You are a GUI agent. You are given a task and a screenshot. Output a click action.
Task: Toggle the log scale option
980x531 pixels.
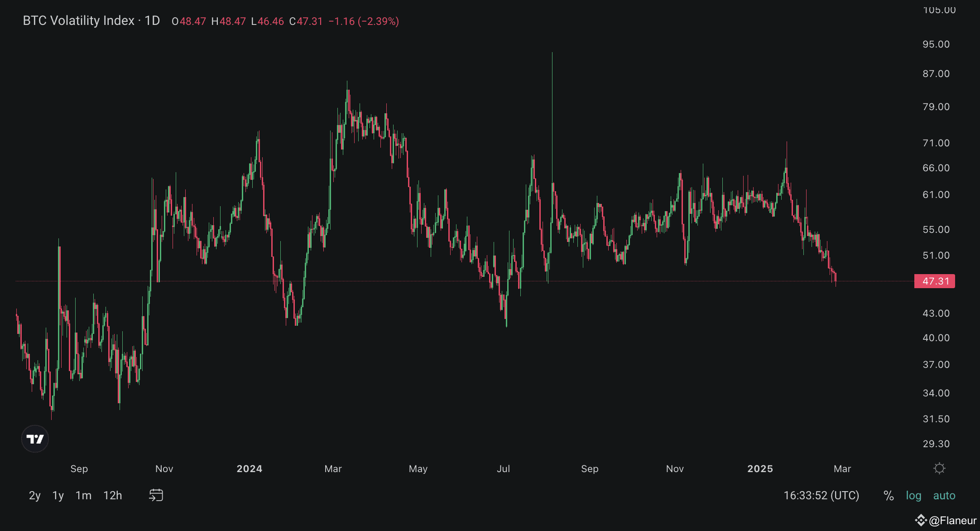913,496
